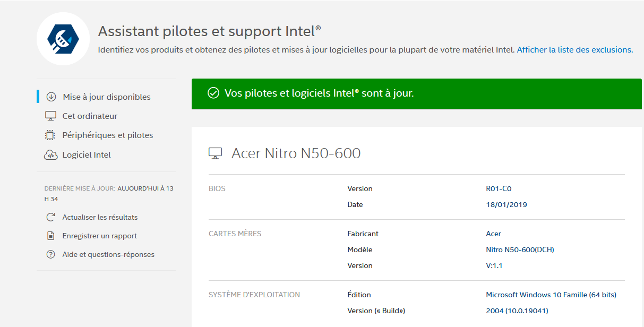Click the monitor icon beside Cet ordinateur
The height and width of the screenshot is (327, 644).
point(50,116)
